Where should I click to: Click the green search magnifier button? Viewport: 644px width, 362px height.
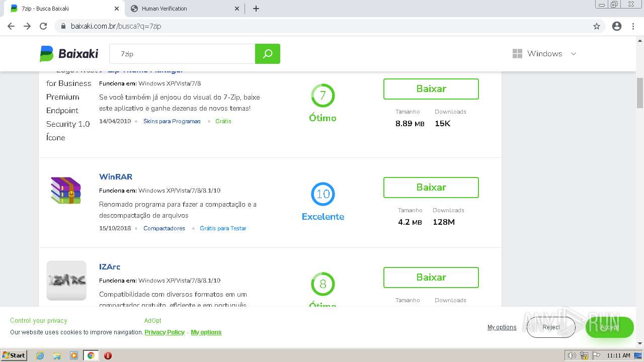pyautogui.click(x=268, y=54)
